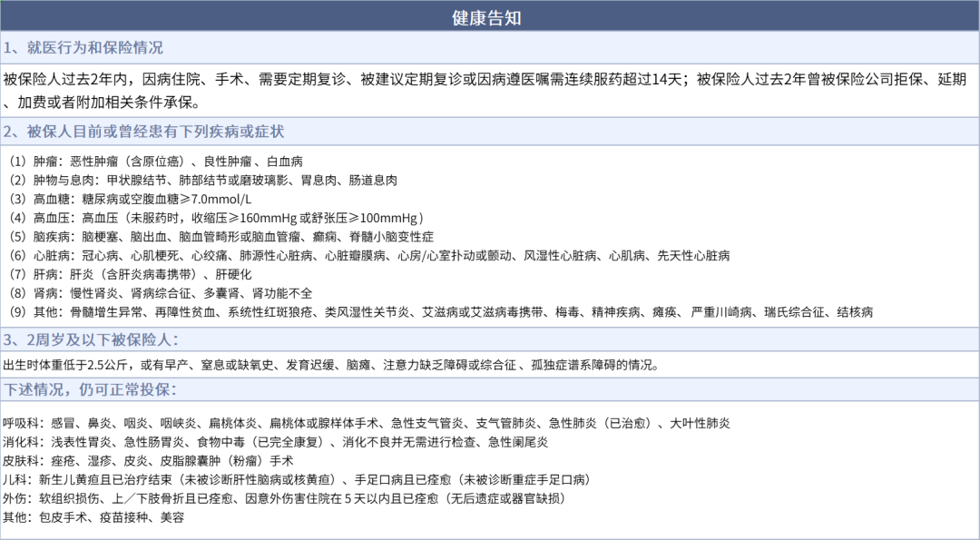Click row (9) 其他 骨髓增生异常 line

[x=441, y=312]
